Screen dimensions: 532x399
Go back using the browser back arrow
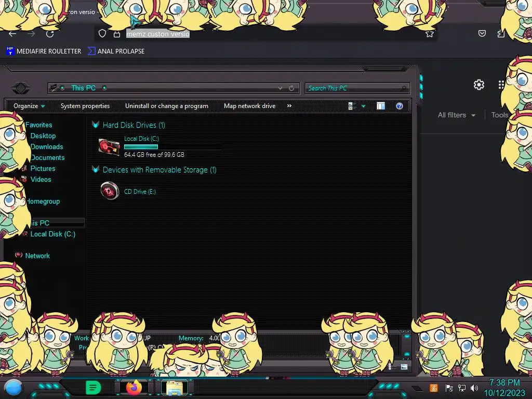pyautogui.click(x=12, y=34)
